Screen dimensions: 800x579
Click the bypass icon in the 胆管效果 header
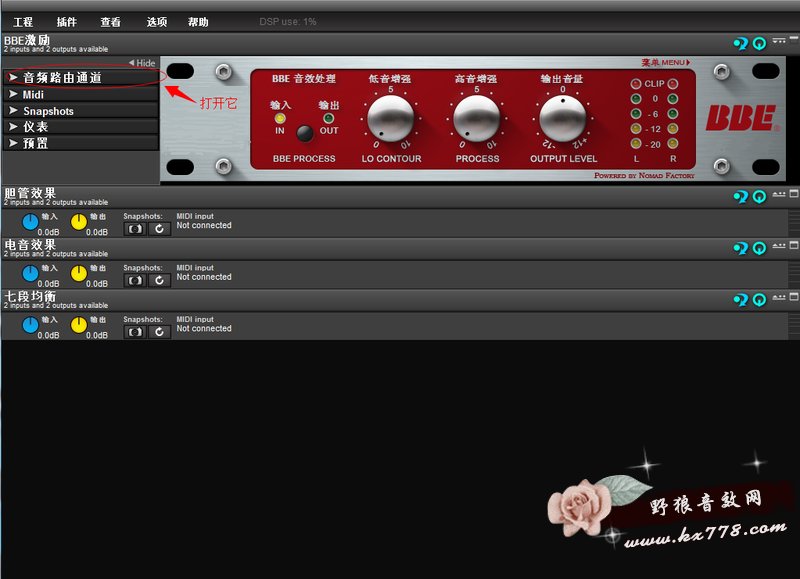pos(740,196)
